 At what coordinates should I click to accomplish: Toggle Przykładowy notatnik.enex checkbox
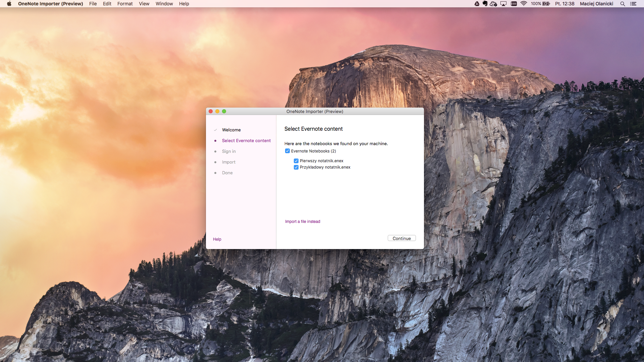coord(296,167)
